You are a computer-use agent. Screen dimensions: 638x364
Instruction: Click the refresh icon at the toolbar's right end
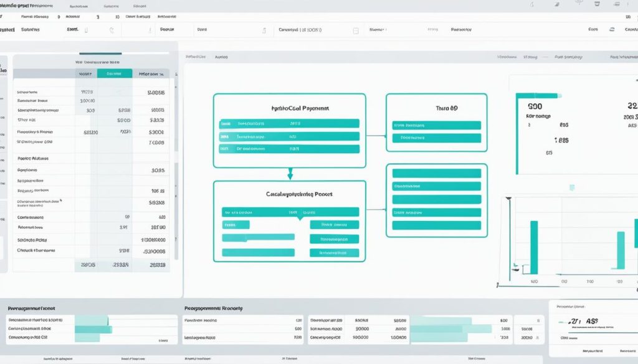pyautogui.click(x=611, y=29)
